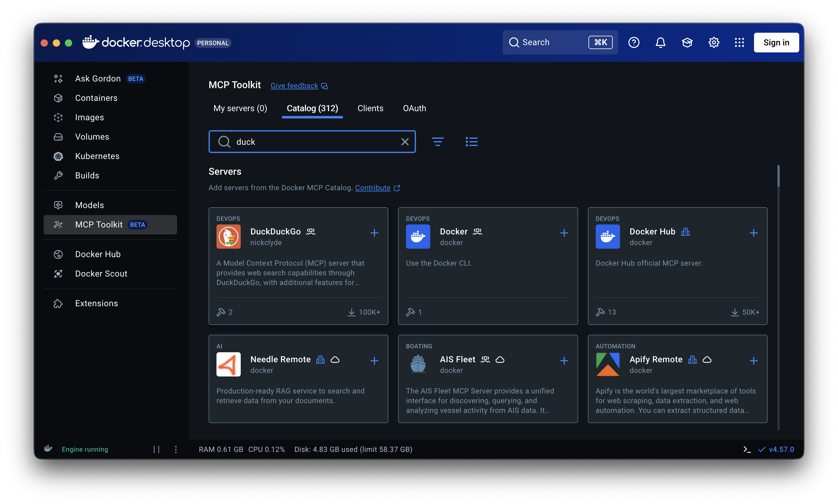This screenshot has height=504, width=838.
Task: Open Docker Desktop settings gear
Action: click(x=714, y=42)
